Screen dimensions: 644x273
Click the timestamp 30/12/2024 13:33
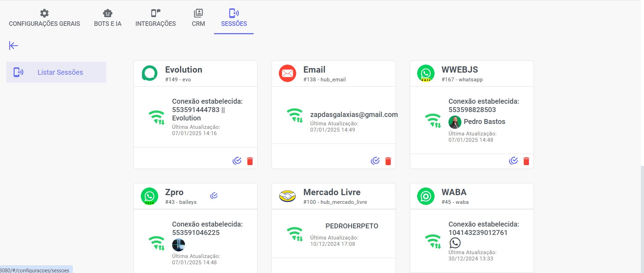[471, 259]
